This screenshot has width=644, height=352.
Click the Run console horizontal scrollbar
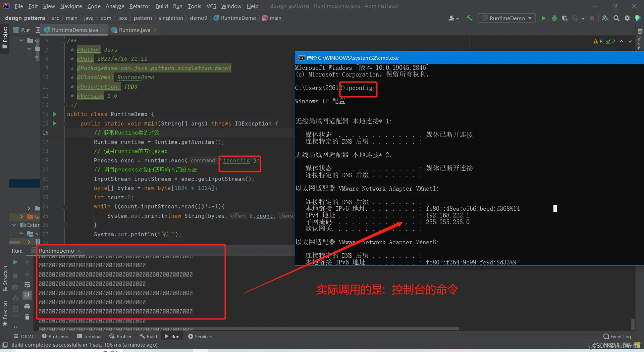pos(249,329)
